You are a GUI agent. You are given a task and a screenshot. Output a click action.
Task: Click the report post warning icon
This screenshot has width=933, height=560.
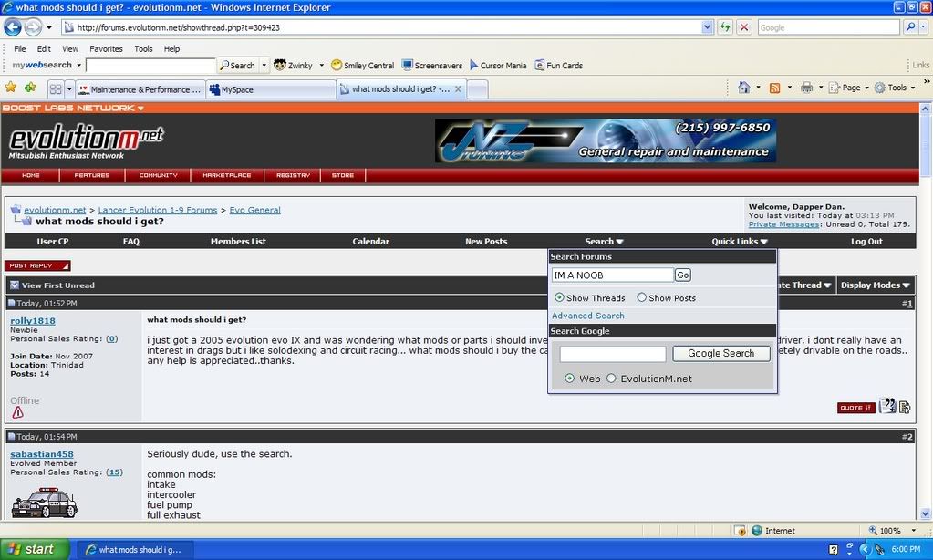click(x=17, y=412)
